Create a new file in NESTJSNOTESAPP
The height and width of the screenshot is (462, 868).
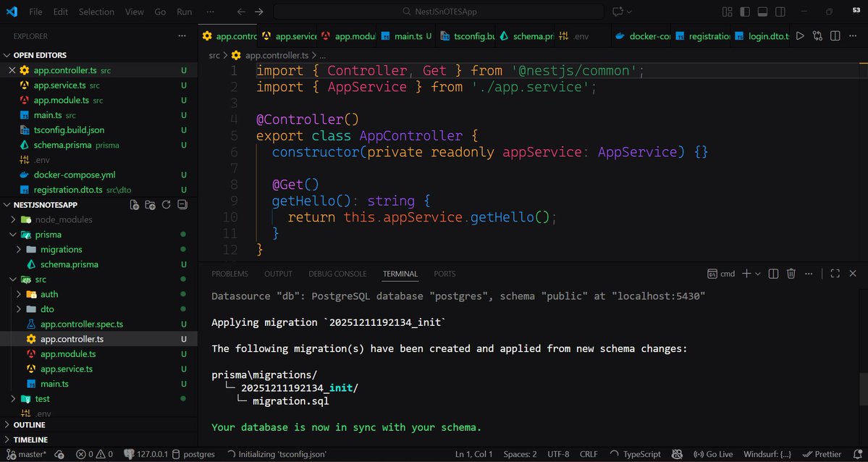(135, 205)
